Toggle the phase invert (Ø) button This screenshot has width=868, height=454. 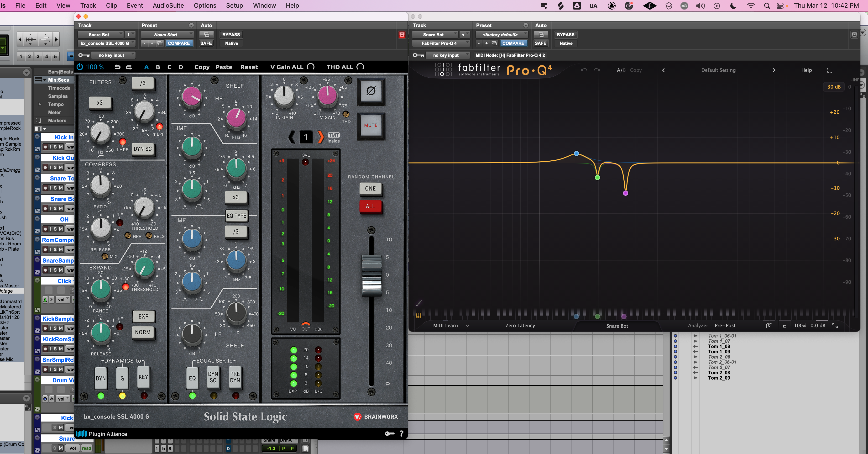[371, 91]
